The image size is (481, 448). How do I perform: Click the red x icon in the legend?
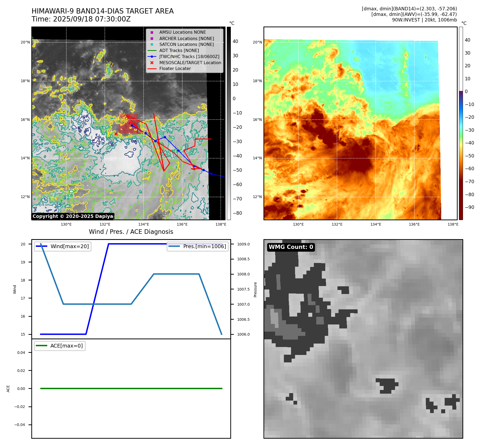tap(152, 63)
